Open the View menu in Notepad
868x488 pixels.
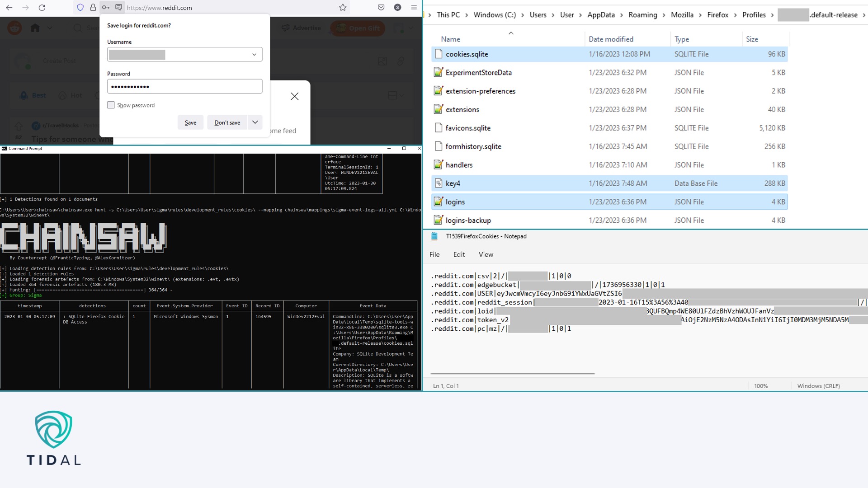click(x=486, y=254)
